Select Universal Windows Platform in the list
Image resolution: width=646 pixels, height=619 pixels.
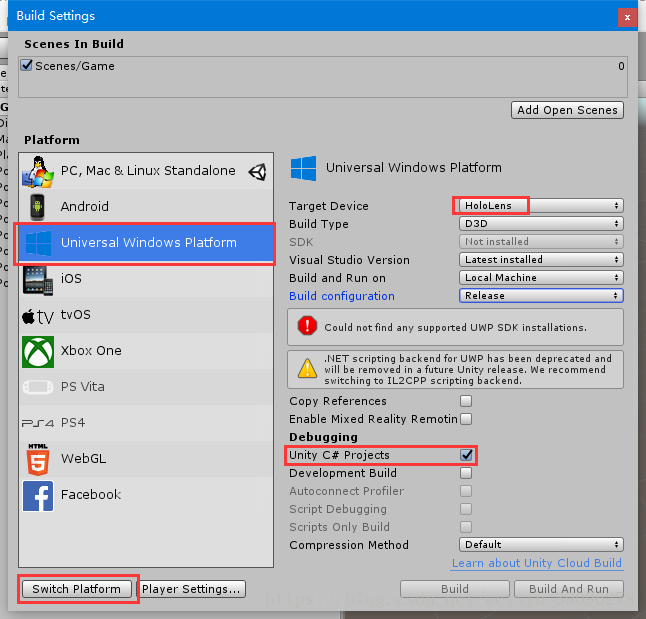pos(146,243)
